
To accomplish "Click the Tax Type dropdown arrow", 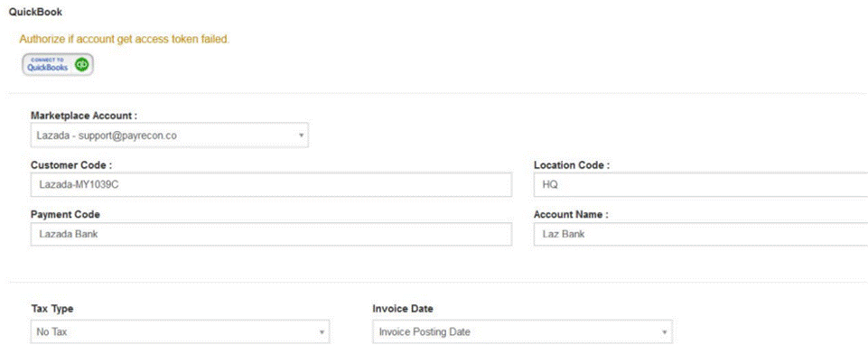I will point(322,331).
